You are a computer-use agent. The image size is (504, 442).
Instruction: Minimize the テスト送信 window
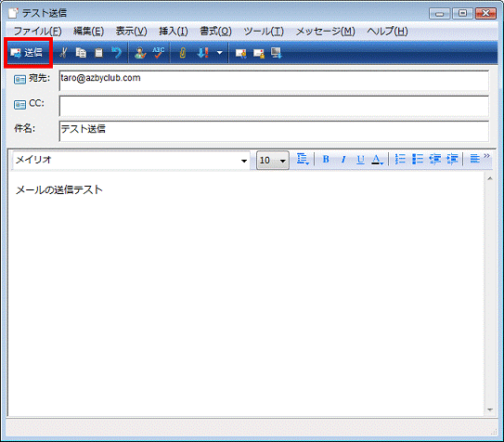click(439, 14)
